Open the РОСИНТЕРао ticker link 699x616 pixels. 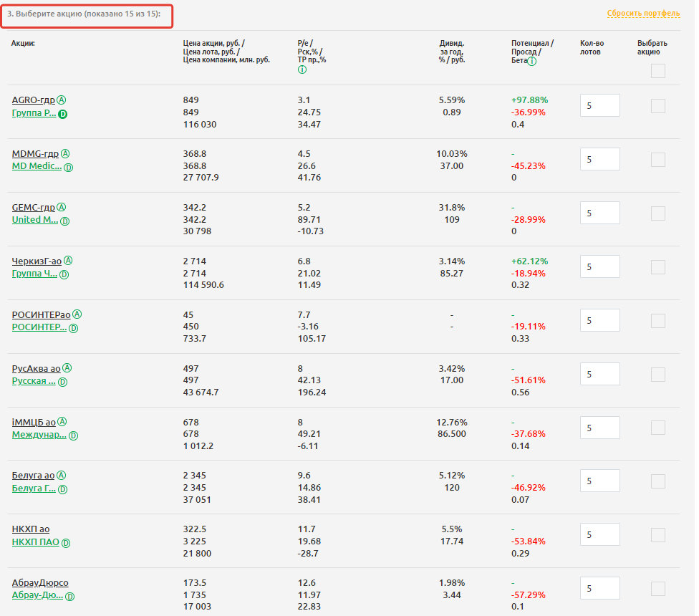point(41,314)
